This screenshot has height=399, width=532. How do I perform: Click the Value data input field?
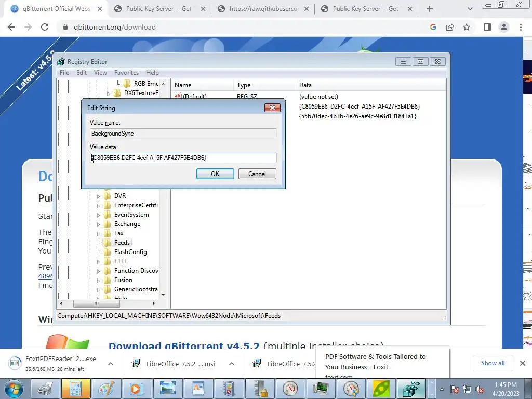183,158
